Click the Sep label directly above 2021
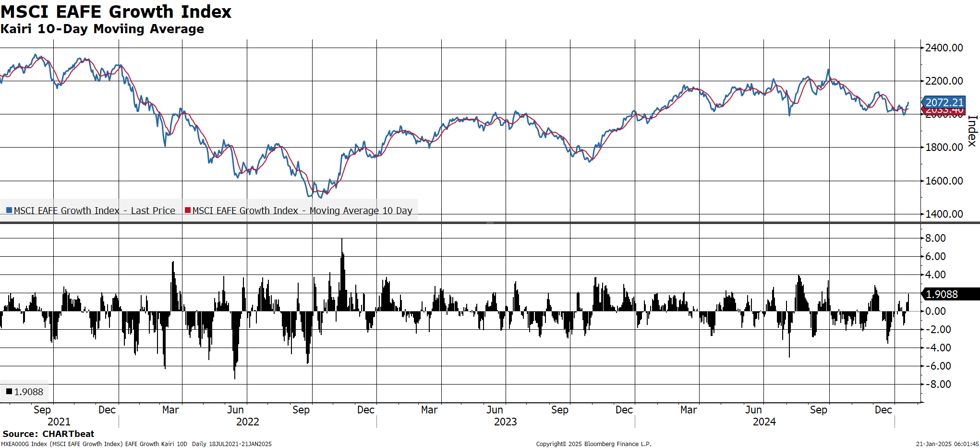980x448 pixels. point(42,410)
